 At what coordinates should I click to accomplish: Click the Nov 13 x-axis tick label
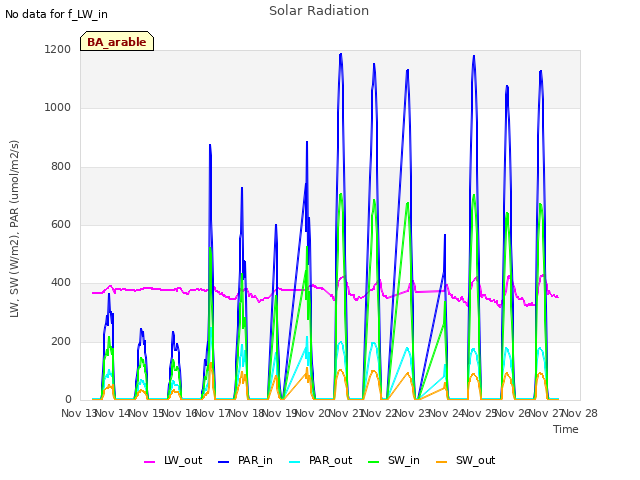coord(79,413)
